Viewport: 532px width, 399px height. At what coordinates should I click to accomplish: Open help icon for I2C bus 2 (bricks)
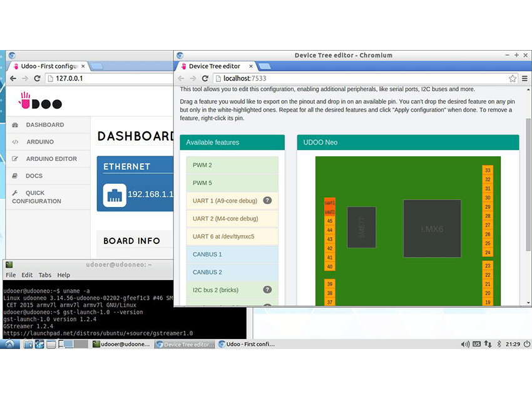267,290
